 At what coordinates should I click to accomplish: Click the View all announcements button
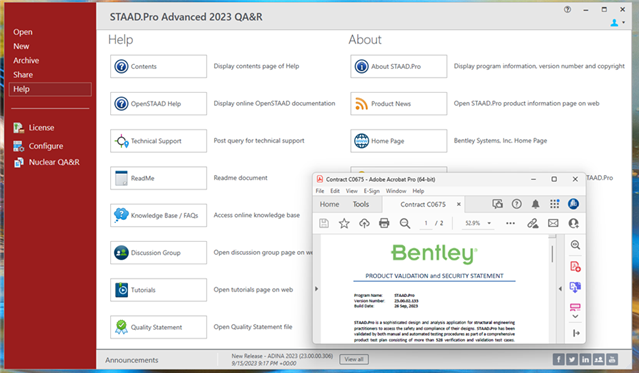click(x=354, y=359)
